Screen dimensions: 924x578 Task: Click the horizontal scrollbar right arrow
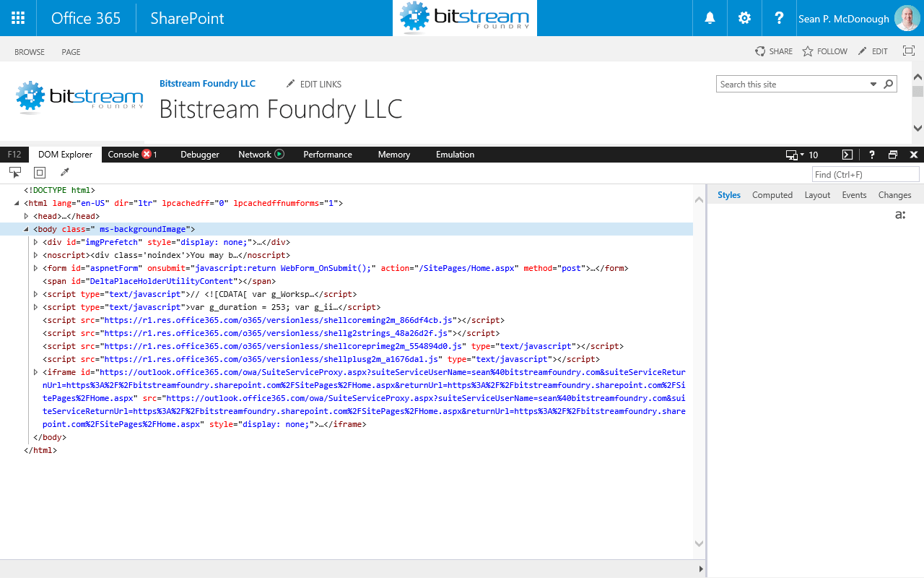coord(700,569)
